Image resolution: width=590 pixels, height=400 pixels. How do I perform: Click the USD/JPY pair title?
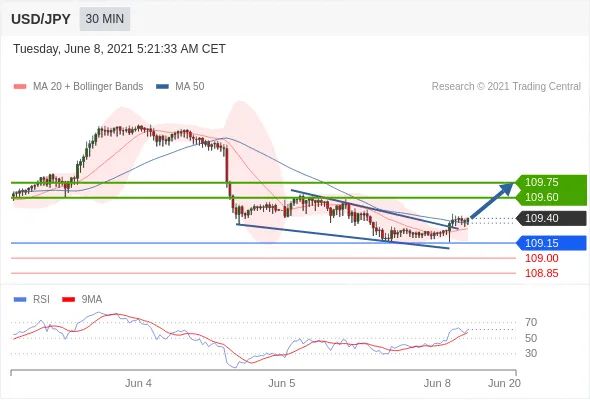click(41, 19)
